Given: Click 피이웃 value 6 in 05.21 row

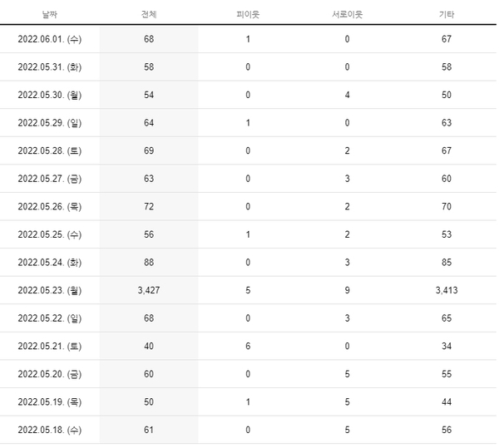Looking at the screenshot, I should 248,346.
